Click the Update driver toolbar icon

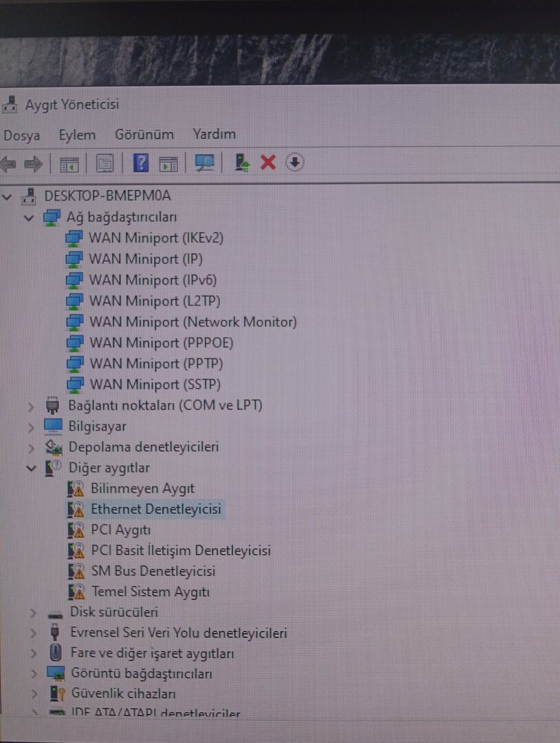(242, 162)
